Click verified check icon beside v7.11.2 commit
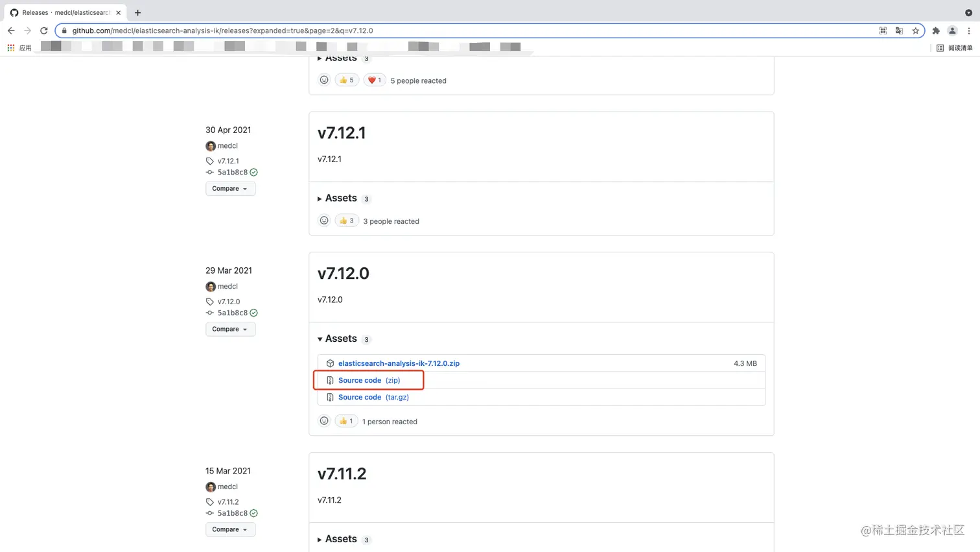 click(x=253, y=513)
